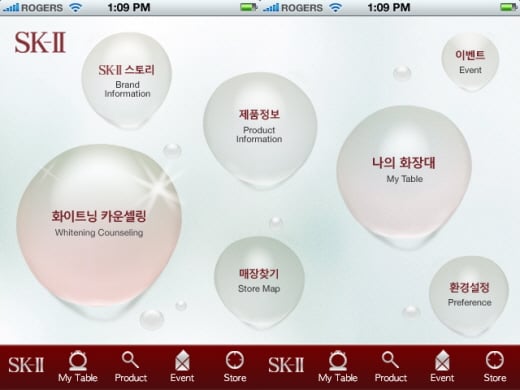Tap right status bar WiFi icon
Viewport: 520px width, 390px height.
(336, 7)
